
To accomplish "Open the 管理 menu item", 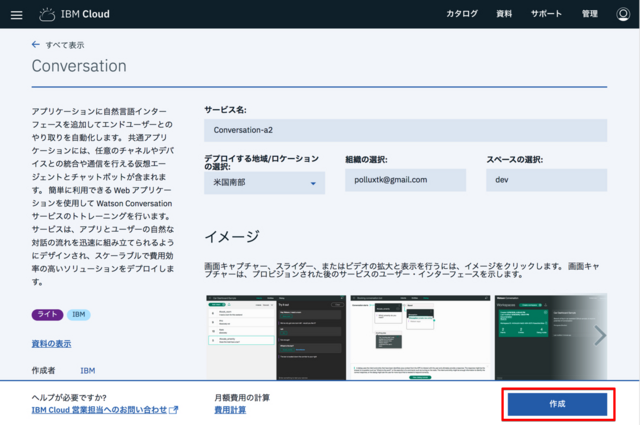I will coord(589,14).
